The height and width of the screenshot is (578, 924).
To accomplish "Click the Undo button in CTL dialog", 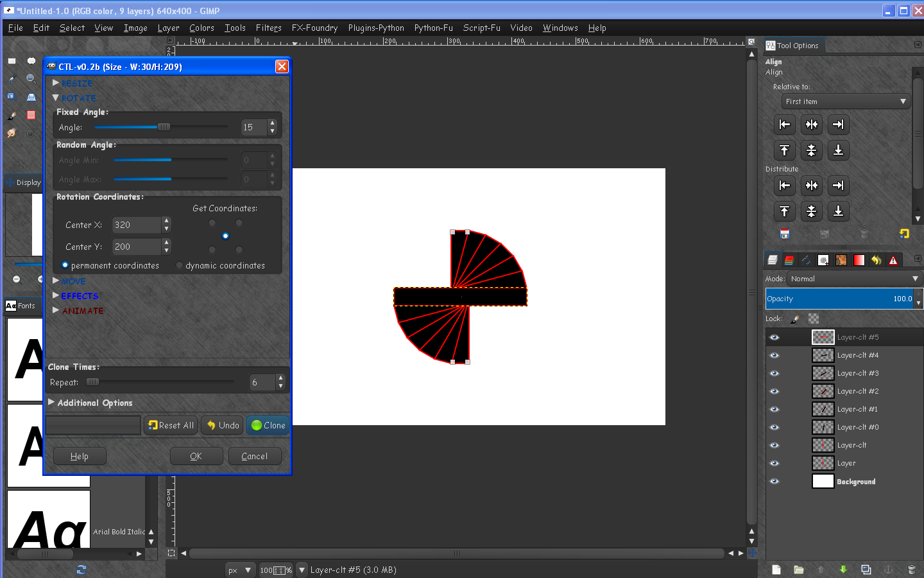I will (x=223, y=425).
